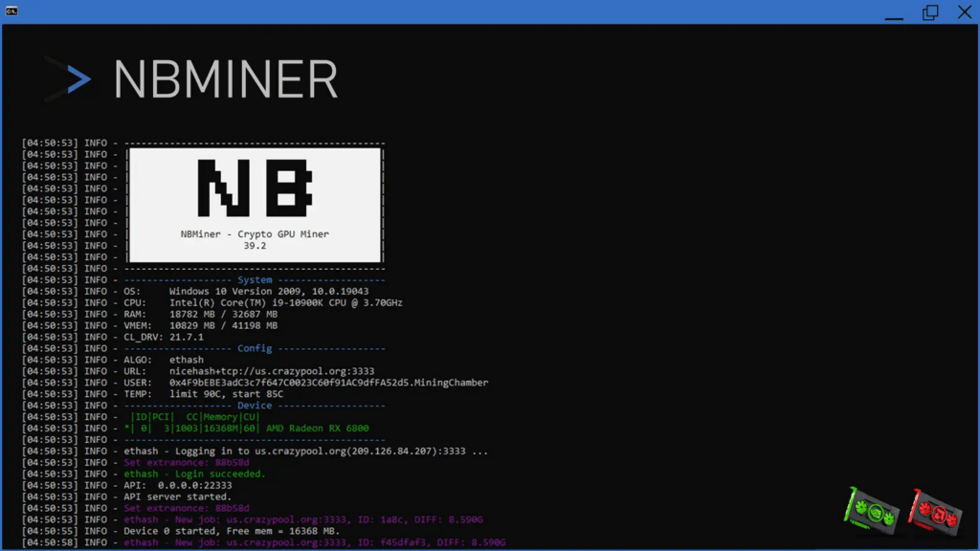Click the 'API server started.' line
The height and width of the screenshot is (551, 980).
pyautogui.click(x=177, y=496)
